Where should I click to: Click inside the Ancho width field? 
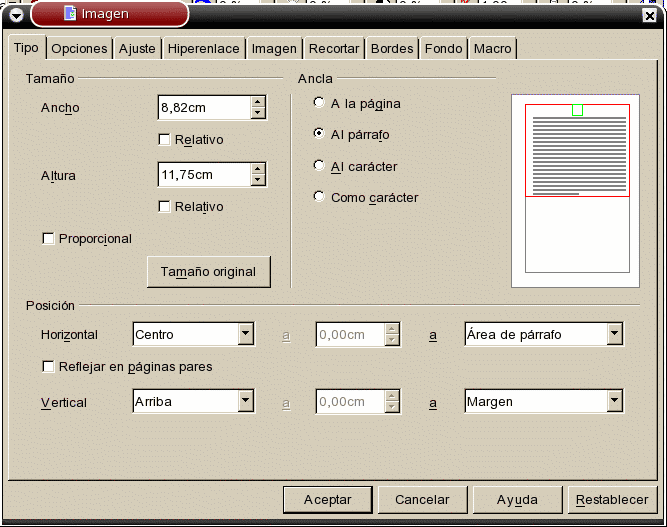[x=203, y=108]
